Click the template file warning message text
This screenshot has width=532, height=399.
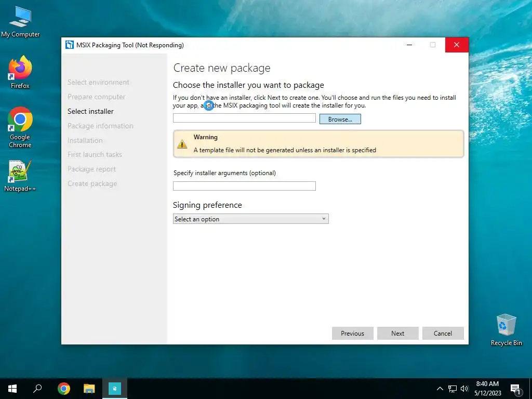coord(285,150)
